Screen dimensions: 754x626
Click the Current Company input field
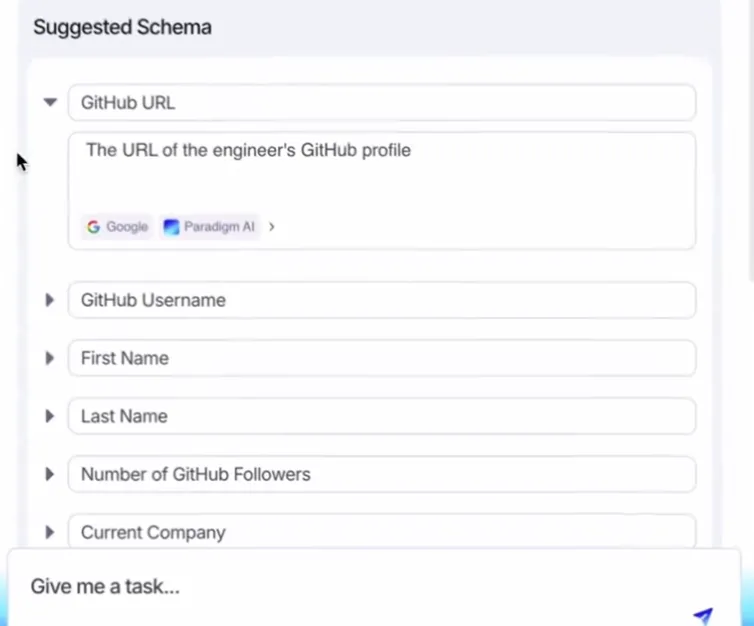[380, 530]
